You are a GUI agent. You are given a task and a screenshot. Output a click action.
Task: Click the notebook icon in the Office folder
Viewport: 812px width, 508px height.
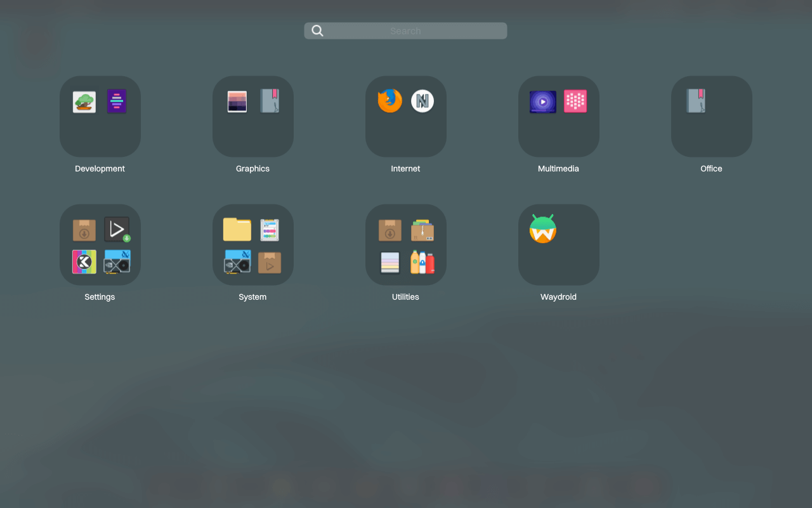696,100
